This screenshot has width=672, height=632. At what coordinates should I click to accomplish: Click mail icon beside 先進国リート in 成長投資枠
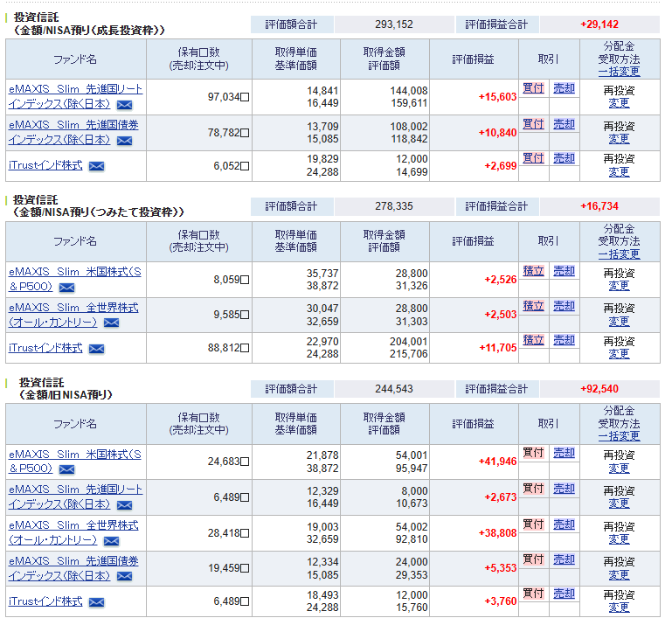click(124, 105)
